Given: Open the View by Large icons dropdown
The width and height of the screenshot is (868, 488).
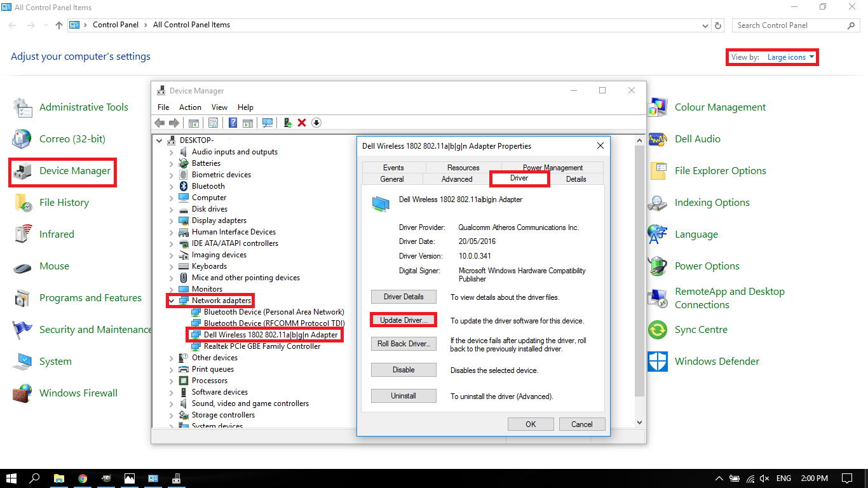Looking at the screenshot, I should pyautogui.click(x=790, y=57).
